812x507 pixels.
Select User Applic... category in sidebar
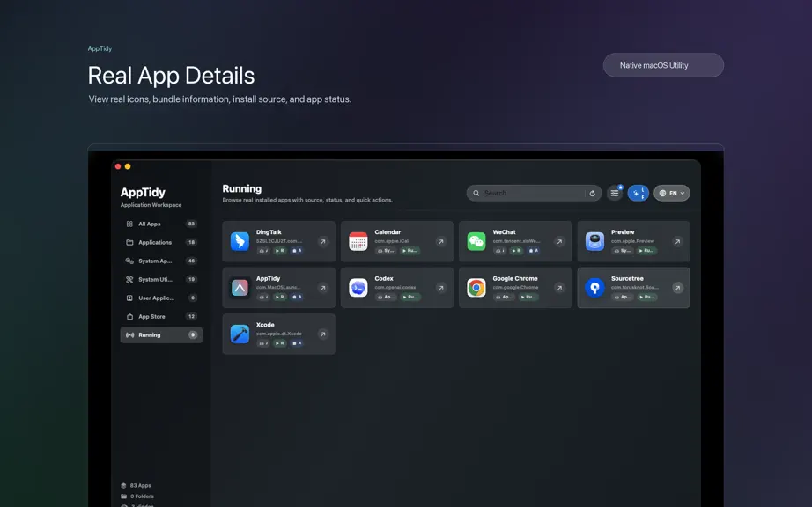tap(161, 298)
